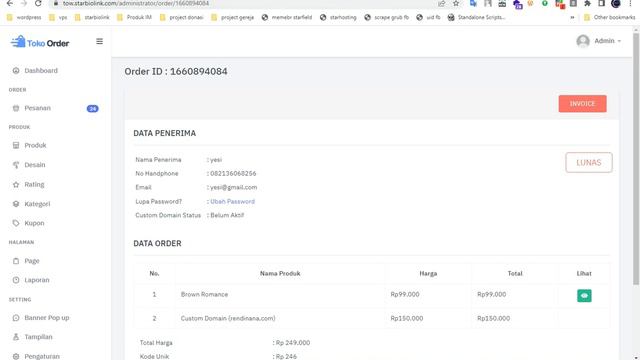Bookmark this page with star icon
The width and height of the screenshot is (640, 360).
click(456, 3)
